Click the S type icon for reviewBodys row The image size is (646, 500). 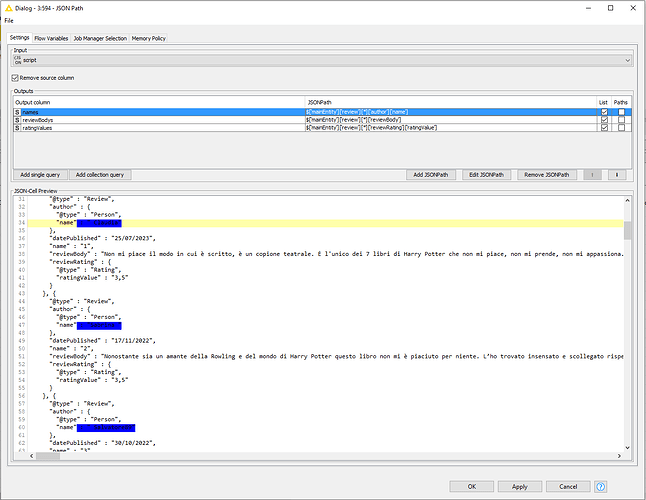click(x=17, y=120)
